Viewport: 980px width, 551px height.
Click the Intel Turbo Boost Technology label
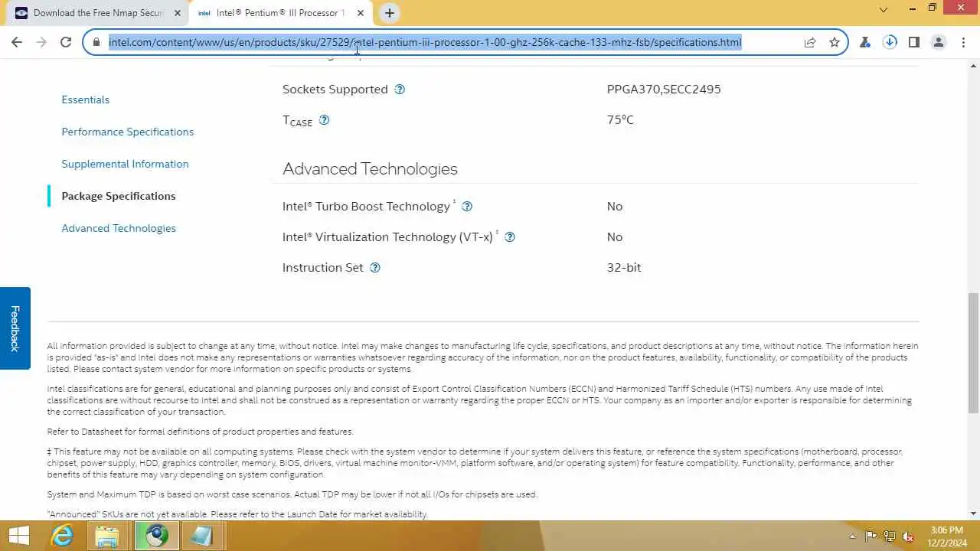(x=366, y=207)
